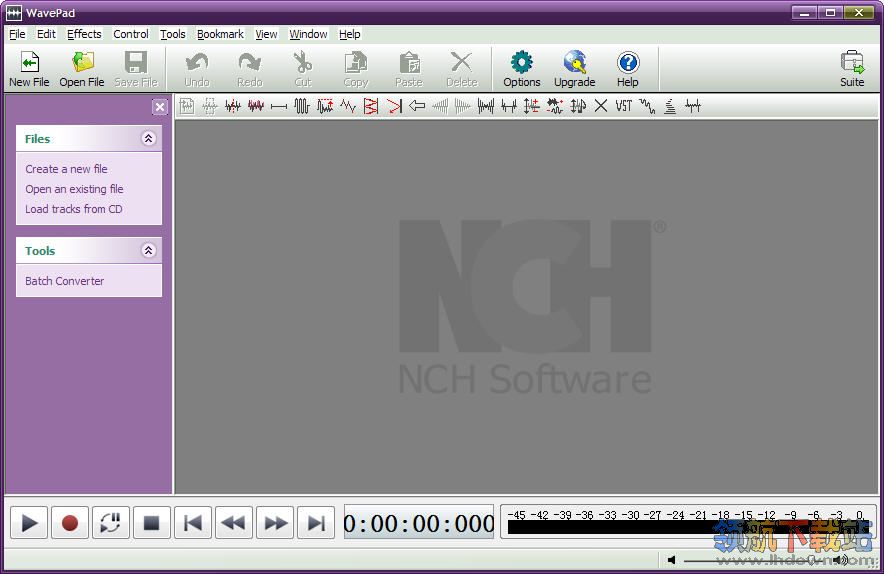
Task: Click the fade-out waveform icon
Action: [462, 106]
